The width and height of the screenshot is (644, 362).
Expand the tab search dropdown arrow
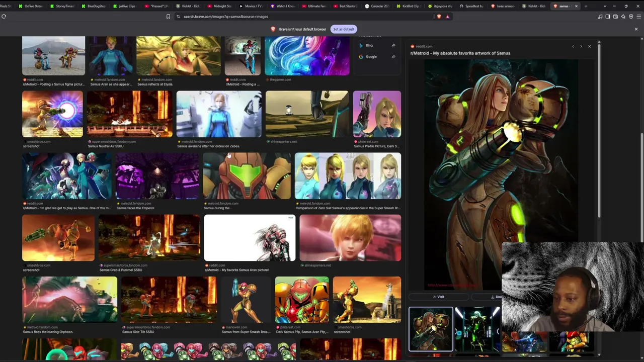605,6
